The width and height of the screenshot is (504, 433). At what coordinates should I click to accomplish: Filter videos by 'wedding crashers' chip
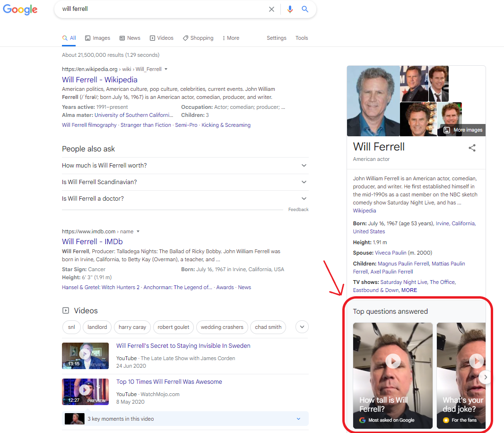coord(222,327)
